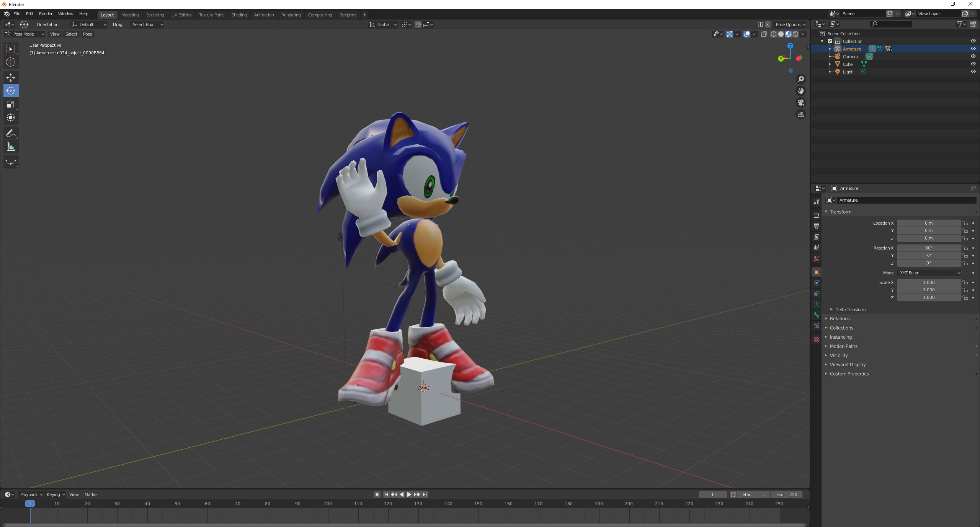980x527 pixels.
Task: Switch viewport to Material Preview shading
Action: (787, 34)
